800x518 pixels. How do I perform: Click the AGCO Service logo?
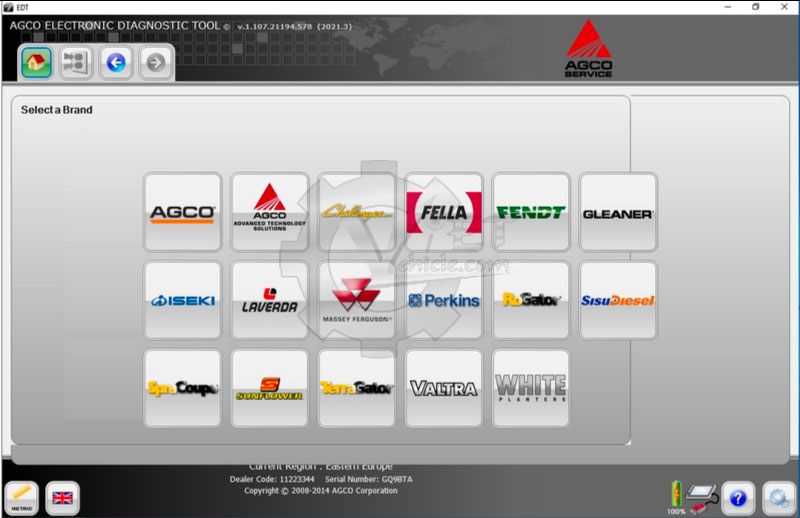[x=589, y=50]
